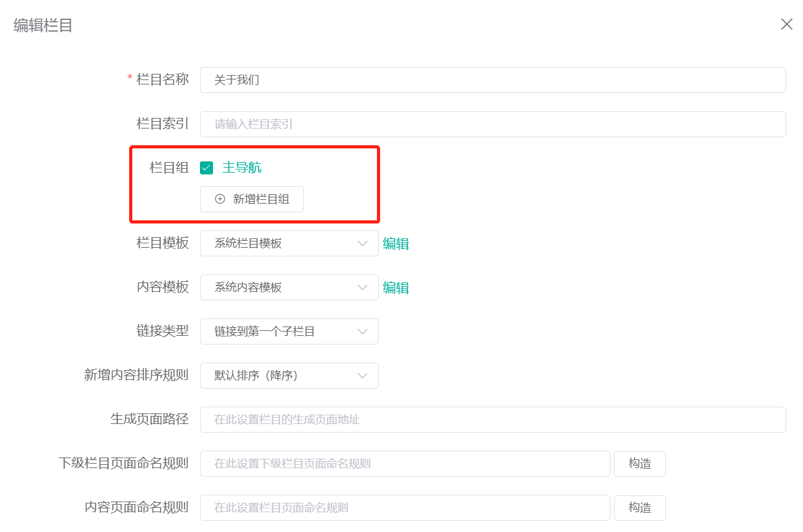
Task: Open the 新增内容排序规则 dropdown
Action: tap(289, 376)
